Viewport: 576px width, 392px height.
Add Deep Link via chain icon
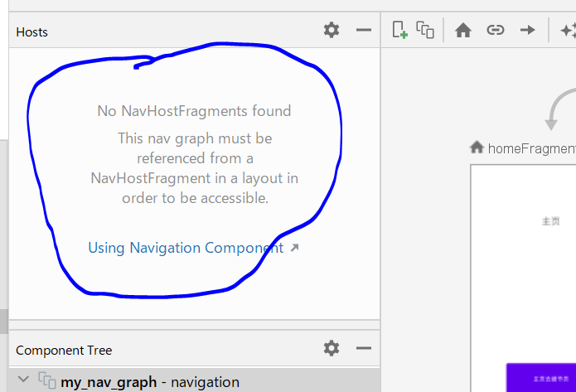coord(495,30)
